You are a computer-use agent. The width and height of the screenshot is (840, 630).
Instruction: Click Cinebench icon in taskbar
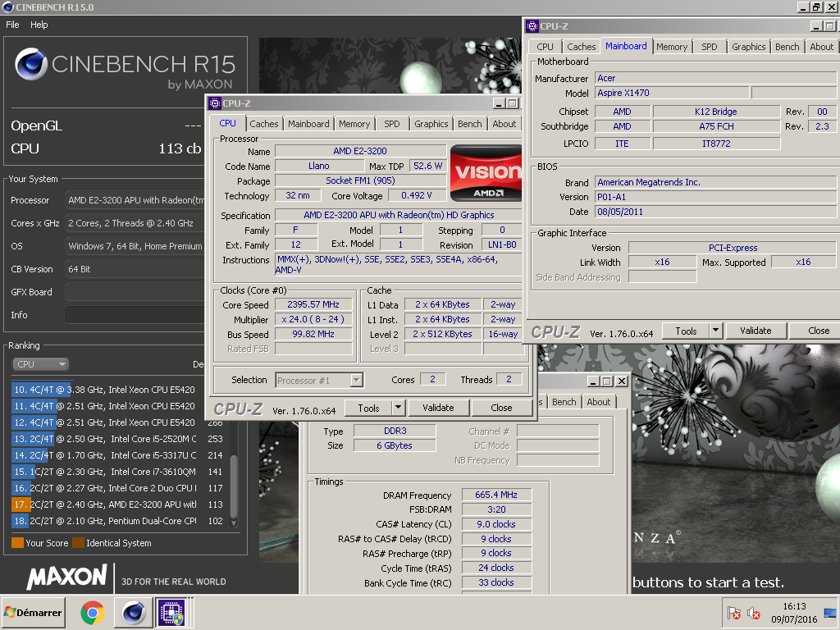[x=134, y=613]
